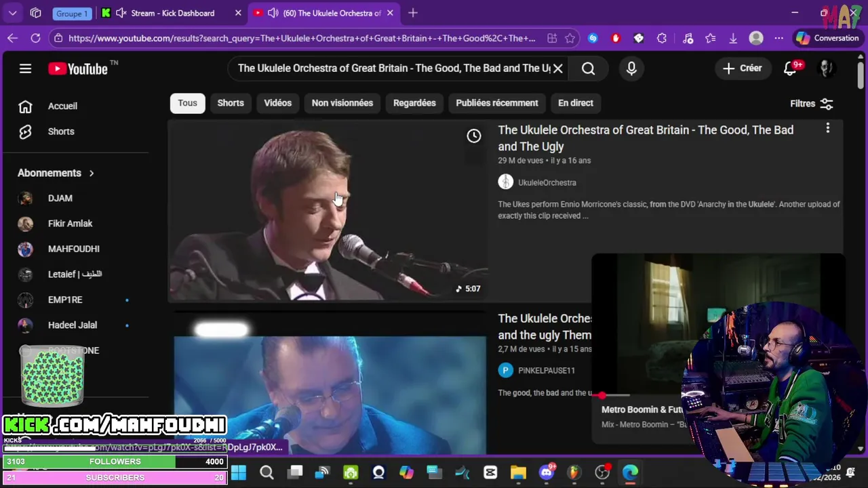Image resolution: width=868 pixels, height=488 pixels.
Task: Open the Favorites list icon
Action: [710, 39]
